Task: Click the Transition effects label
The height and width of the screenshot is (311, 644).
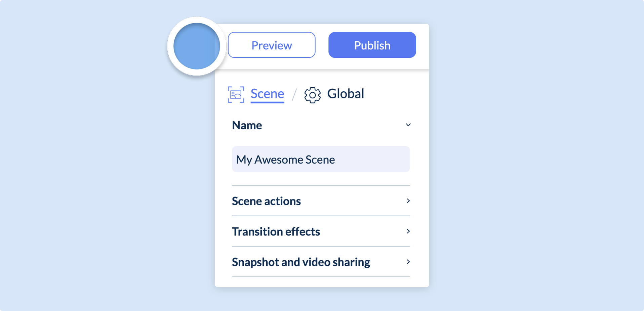Action: 276,232
